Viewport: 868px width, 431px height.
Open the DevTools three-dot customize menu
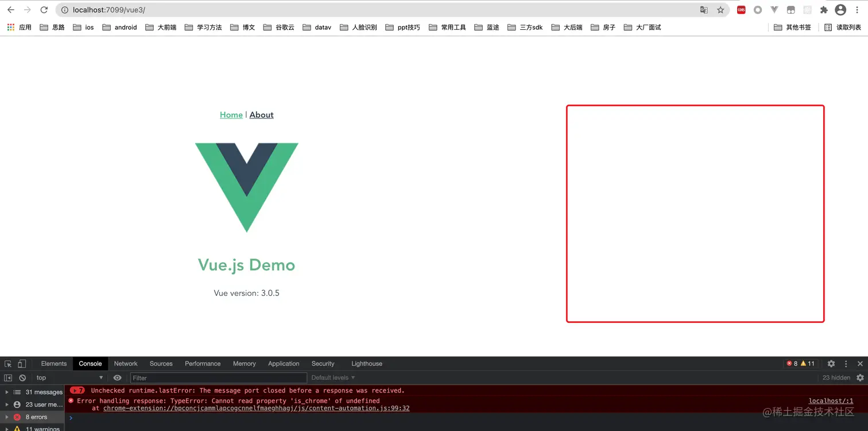[x=846, y=364]
